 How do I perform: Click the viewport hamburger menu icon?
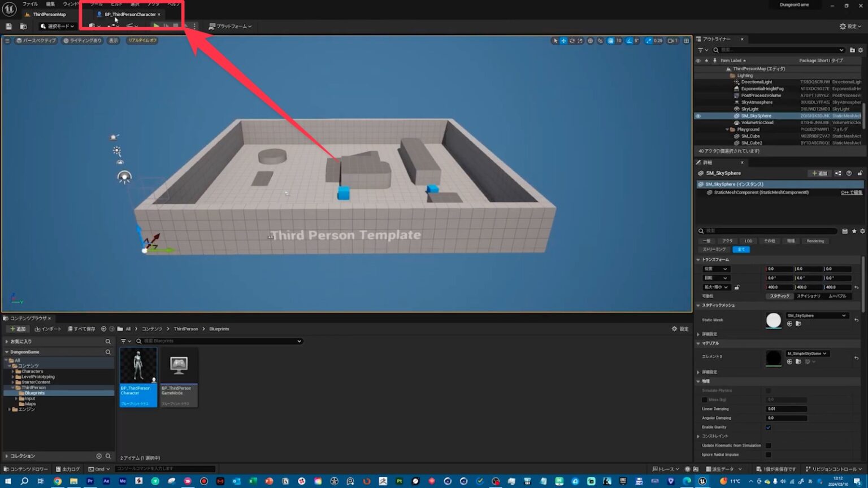(6, 40)
